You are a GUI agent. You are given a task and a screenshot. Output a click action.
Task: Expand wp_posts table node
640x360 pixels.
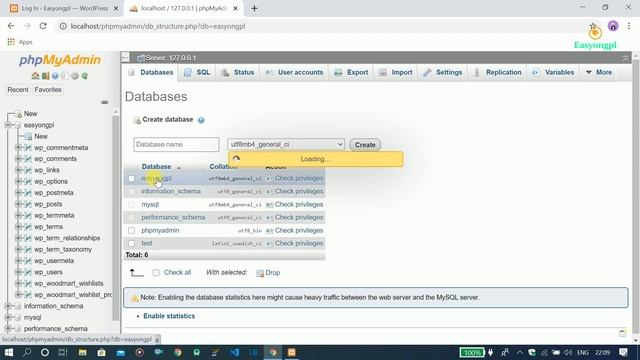click(x=18, y=204)
